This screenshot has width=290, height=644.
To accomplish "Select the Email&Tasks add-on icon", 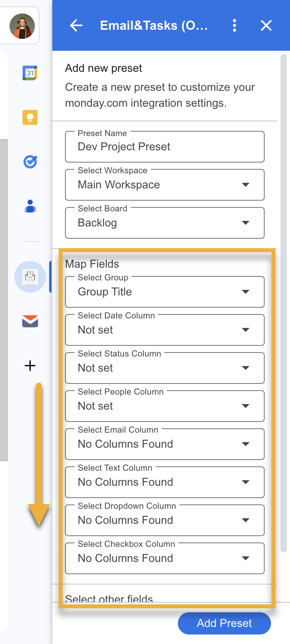I will point(30,276).
